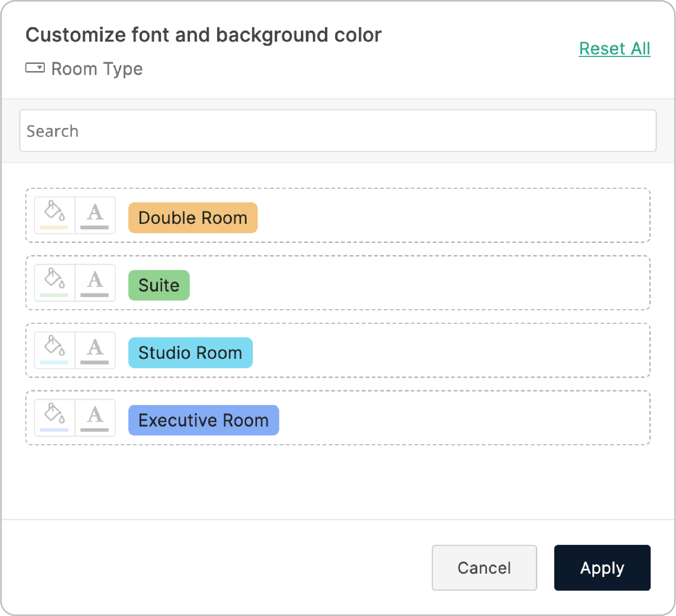Select the cyan Studio Room tag
Image resolution: width=676 pixels, height=616 pixels.
coord(190,353)
